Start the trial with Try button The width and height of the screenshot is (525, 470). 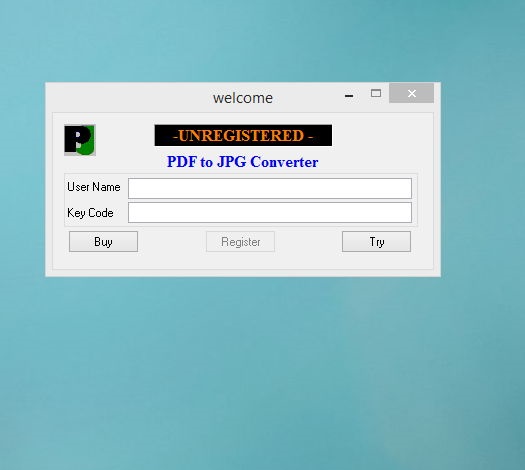click(x=376, y=241)
